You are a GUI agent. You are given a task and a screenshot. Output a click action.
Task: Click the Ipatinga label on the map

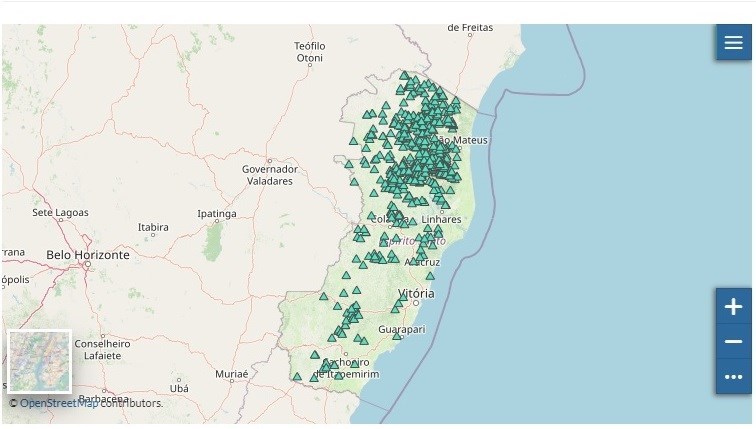coord(216,214)
